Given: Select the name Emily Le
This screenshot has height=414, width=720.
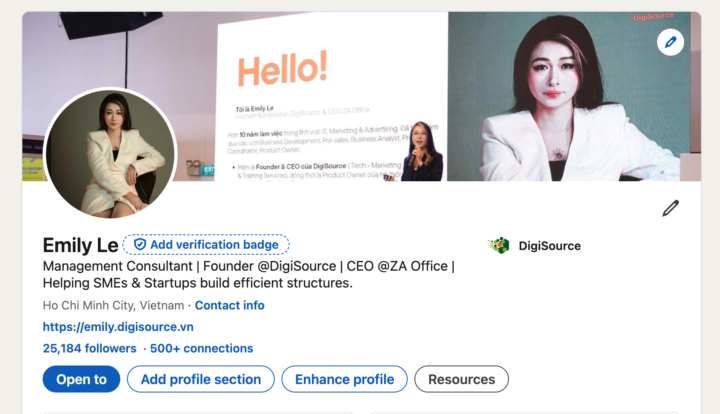Looking at the screenshot, I should [80, 245].
